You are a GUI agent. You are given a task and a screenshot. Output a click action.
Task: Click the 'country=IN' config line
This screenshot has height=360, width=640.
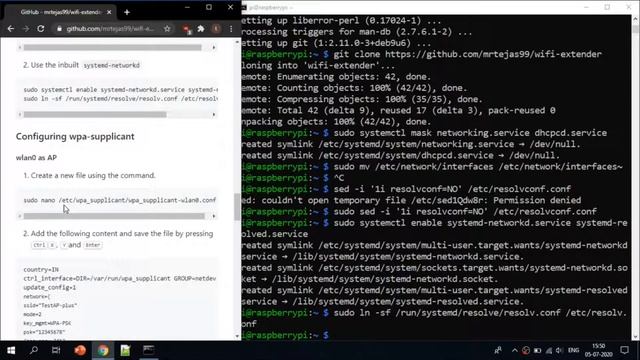[41, 269]
